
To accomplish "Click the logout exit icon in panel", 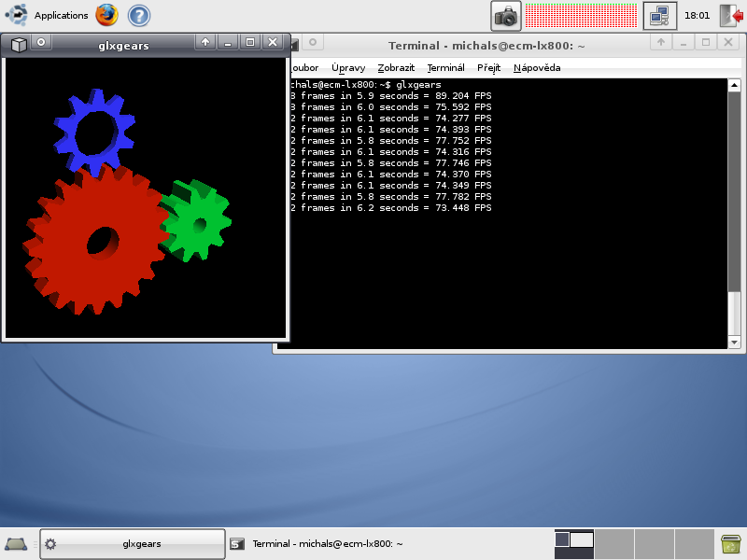I will 732,16.
